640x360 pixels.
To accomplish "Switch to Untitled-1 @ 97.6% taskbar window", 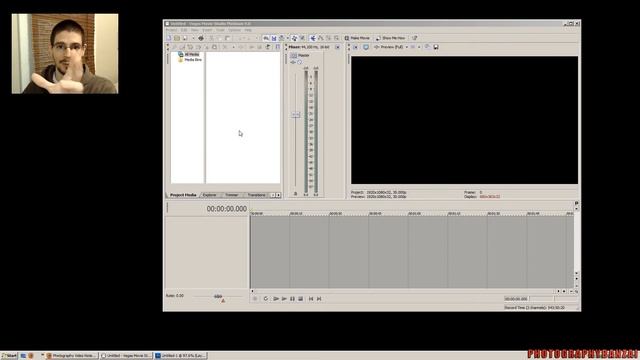I will pos(181,356).
